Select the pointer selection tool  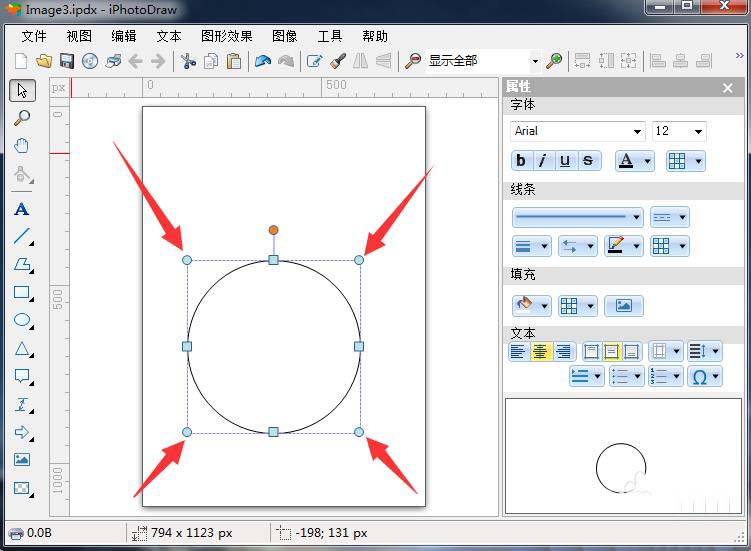point(22,90)
